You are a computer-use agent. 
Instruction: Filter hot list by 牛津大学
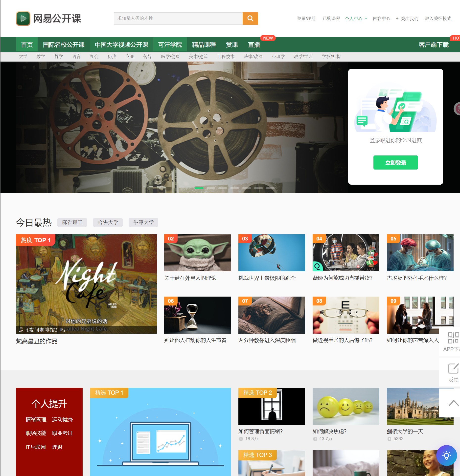143,222
